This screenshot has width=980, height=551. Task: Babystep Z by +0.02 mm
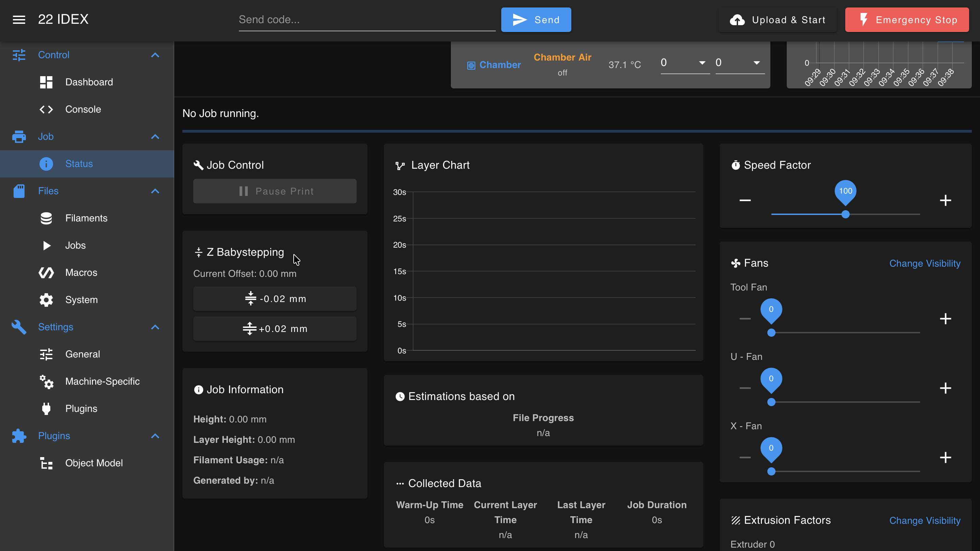(275, 329)
